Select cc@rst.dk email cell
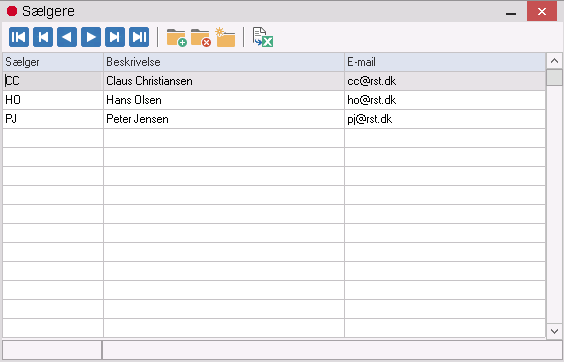Screen dimensions: 564x362 click(445, 81)
